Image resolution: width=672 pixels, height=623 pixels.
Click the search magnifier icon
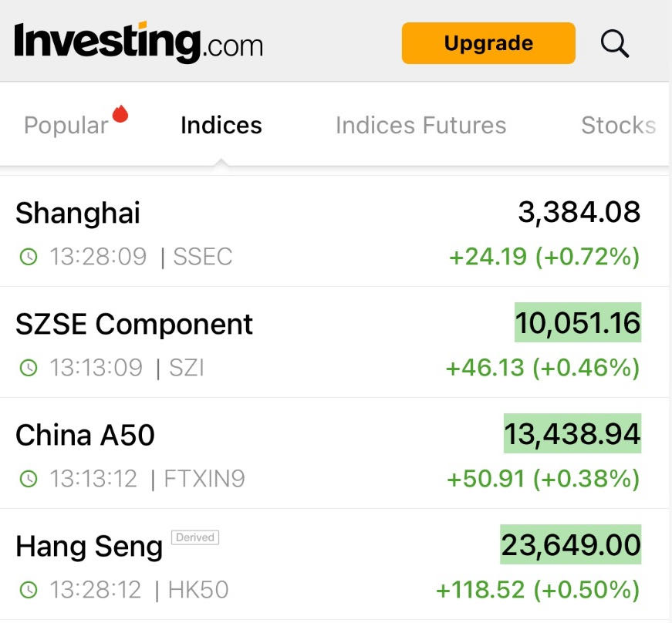click(x=615, y=43)
